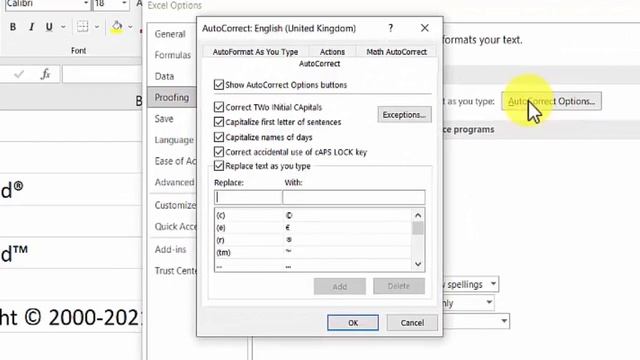Screen dimensions: 640x360
Task: Open Add-ins category in Excel Options
Action: 170,249
